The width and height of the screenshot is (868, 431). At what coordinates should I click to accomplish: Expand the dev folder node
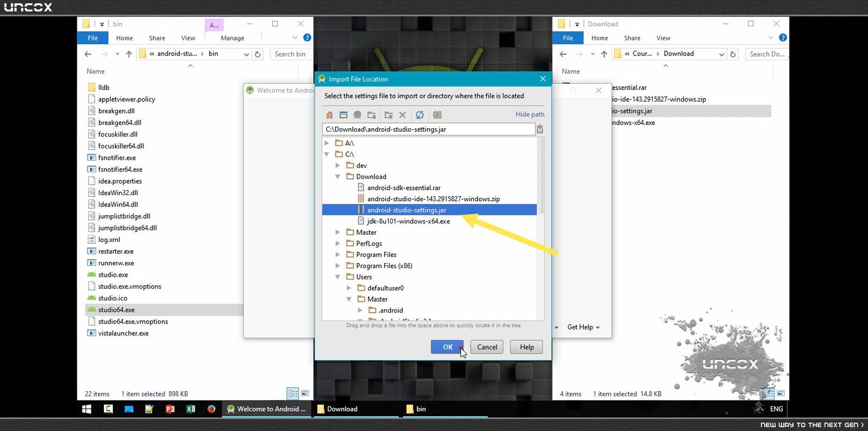pyautogui.click(x=338, y=165)
